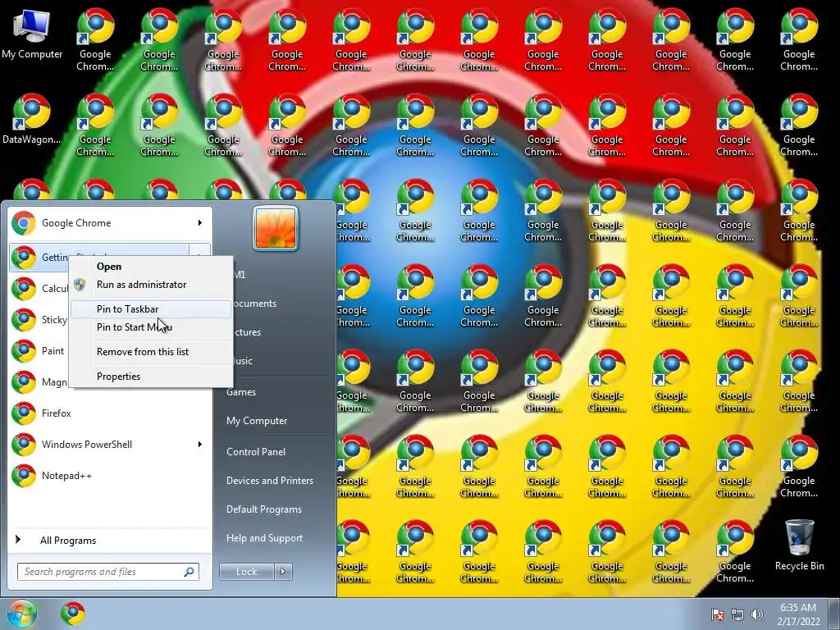
Task: Open Sticky Notes entry in Start menu
Action: [x=39, y=320]
